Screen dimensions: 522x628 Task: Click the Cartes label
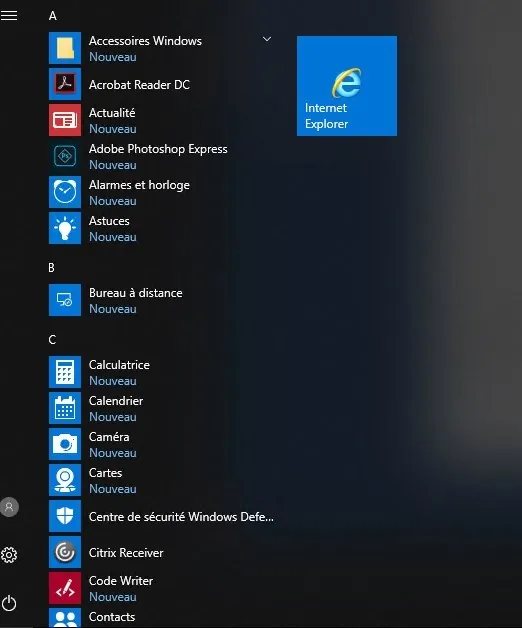point(105,473)
